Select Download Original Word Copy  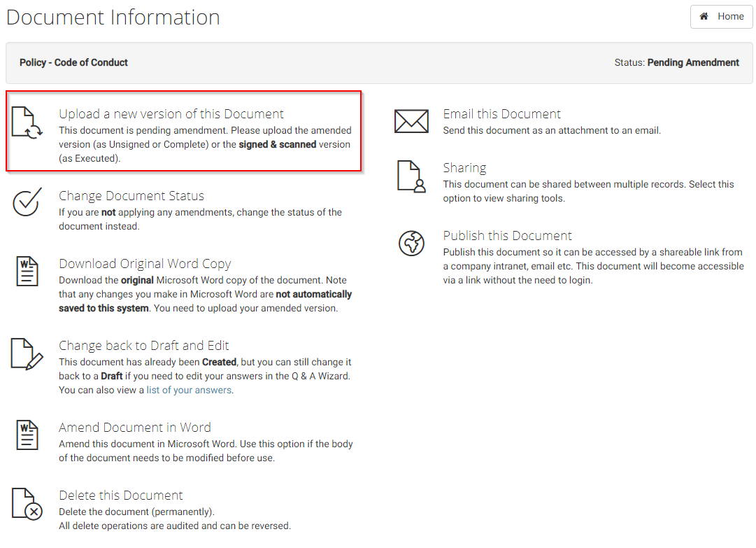145,265
